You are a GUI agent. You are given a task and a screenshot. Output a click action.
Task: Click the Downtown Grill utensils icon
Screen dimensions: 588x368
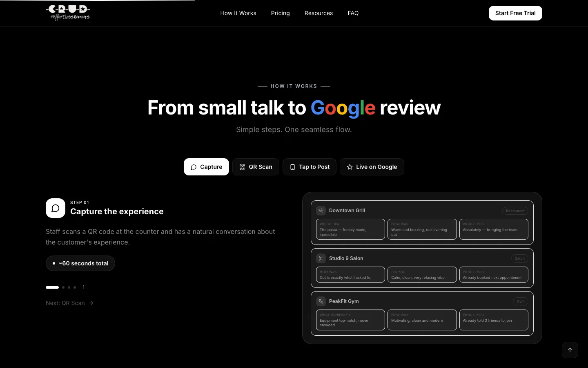[x=321, y=211]
